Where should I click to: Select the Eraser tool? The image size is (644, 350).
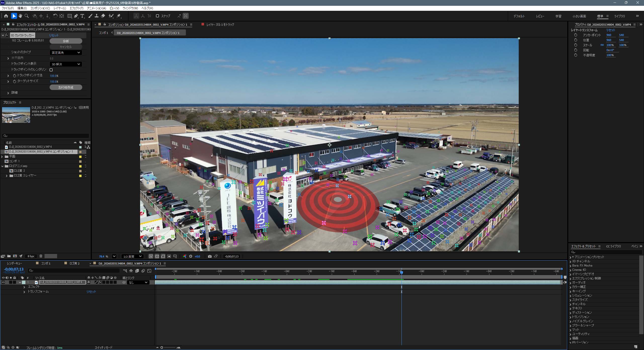(103, 16)
